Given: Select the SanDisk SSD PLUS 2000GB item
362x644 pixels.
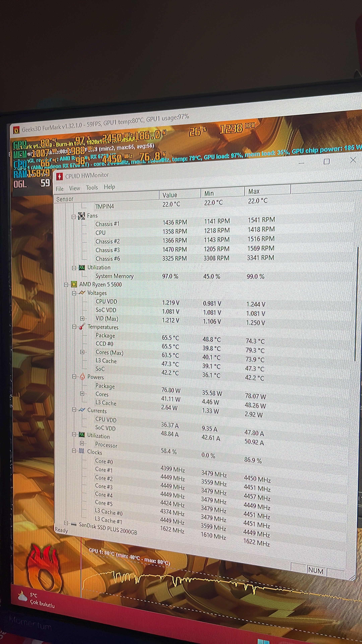Looking at the screenshot, I should [x=108, y=528].
